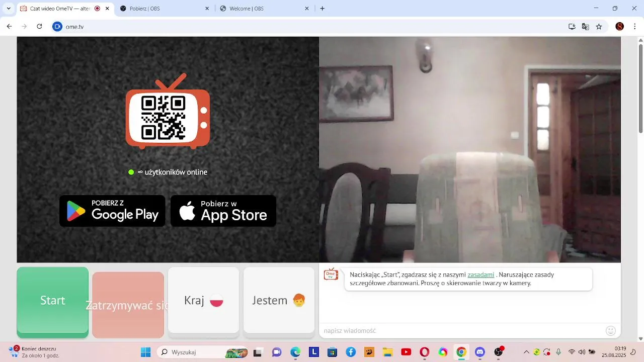Close the Welcome | OBS tab
644x362 pixels.
[307, 9]
